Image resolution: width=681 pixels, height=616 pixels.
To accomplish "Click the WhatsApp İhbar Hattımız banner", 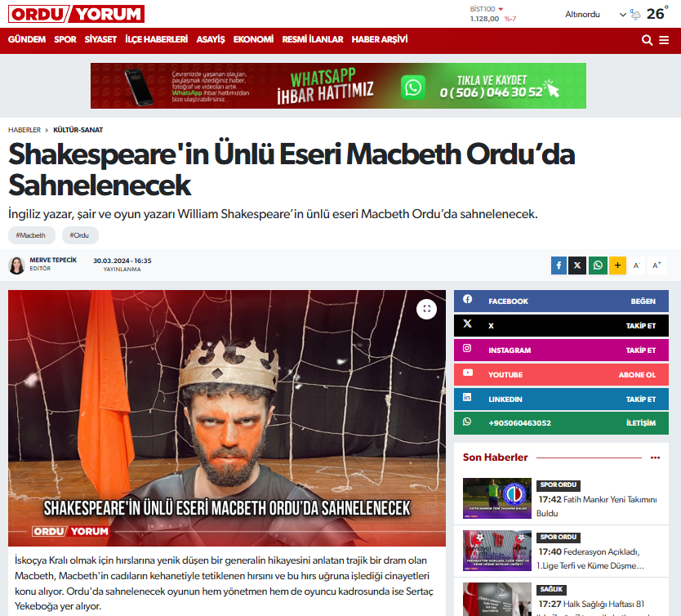I will tap(338, 86).
